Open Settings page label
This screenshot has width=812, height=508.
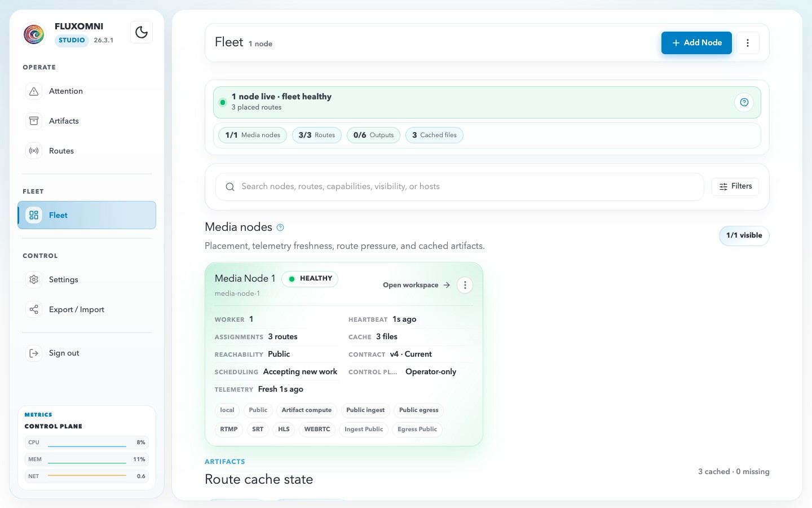64,279
